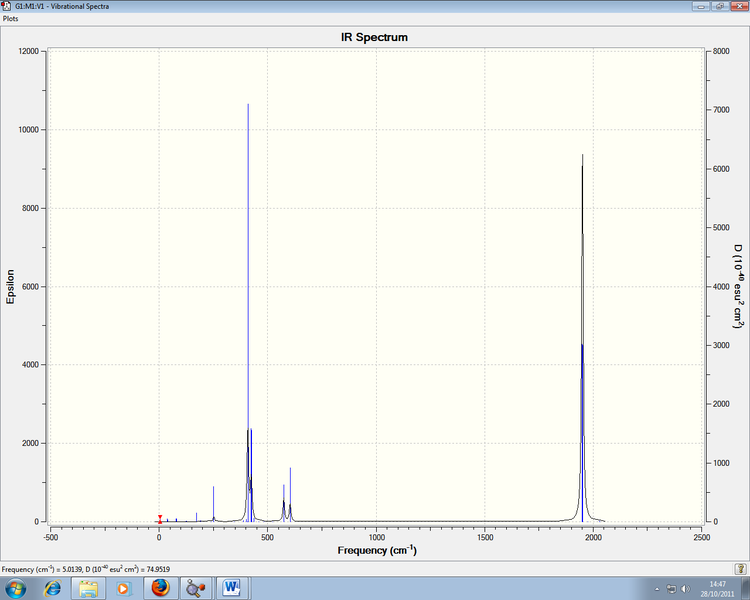Screen dimensions: 750x600
Task: Click the status bar frequency readout text
Action: tap(86, 569)
